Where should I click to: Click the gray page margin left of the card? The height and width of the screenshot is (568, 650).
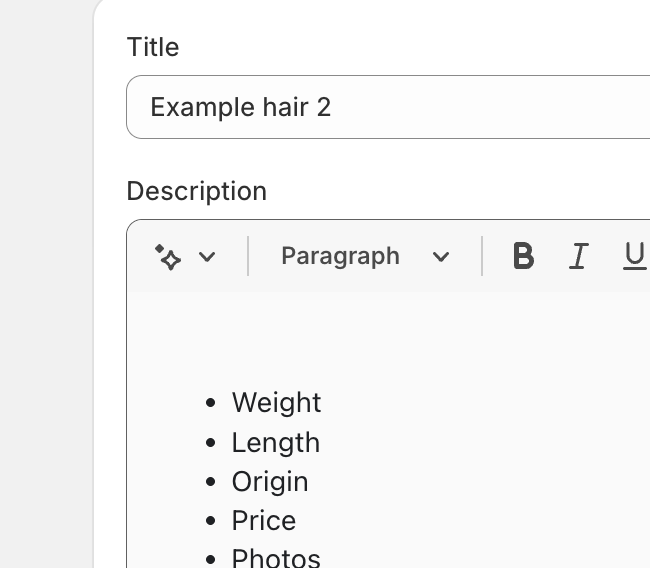coord(45,300)
